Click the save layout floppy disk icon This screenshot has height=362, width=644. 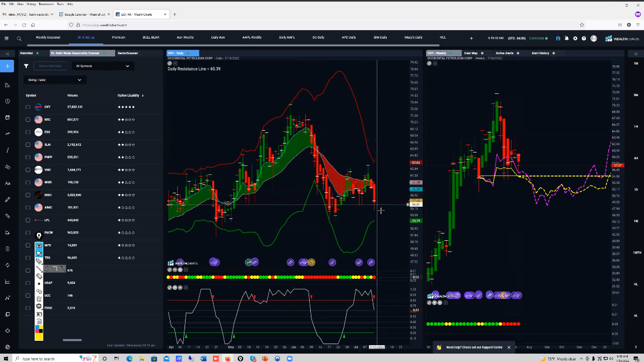coord(558,38)
